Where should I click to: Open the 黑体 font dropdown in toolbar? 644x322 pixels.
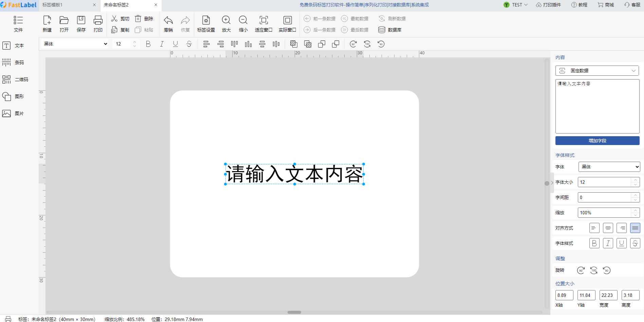click(x=75, y=44)
